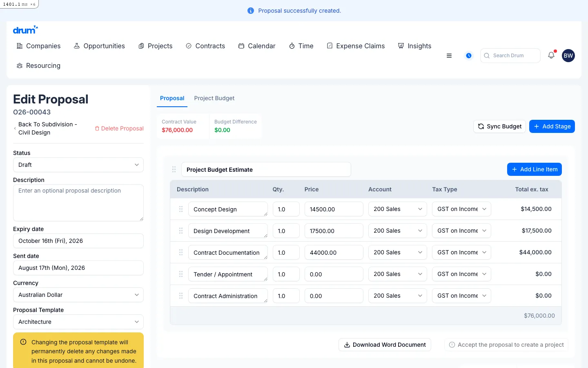The width and height of the screenshot is (588, 368).
Task: Click the Sync Budget button
Action: click(499, 126)
